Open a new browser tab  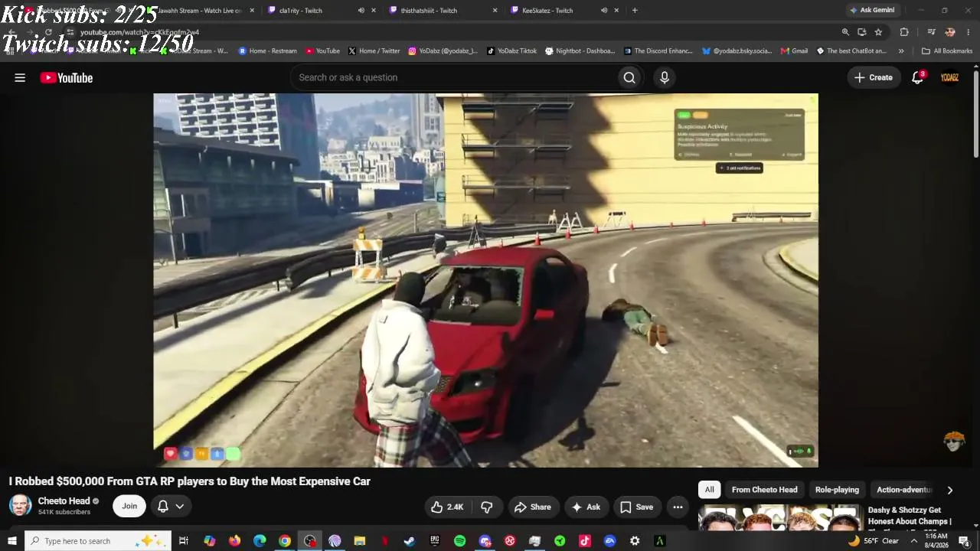coord(635,11)
